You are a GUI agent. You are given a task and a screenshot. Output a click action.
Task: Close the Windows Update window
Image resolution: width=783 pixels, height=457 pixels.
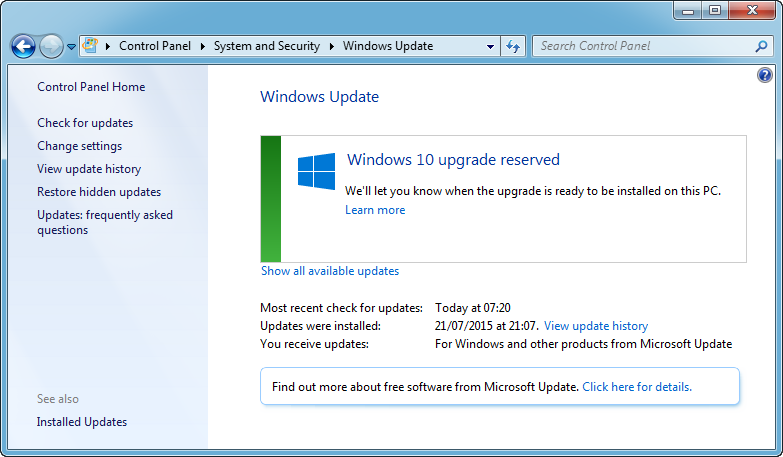(x=753, y=11)
